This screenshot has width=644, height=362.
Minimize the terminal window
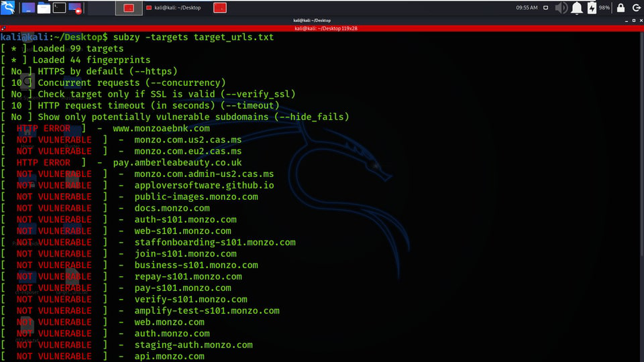click(x=627, y=20)
